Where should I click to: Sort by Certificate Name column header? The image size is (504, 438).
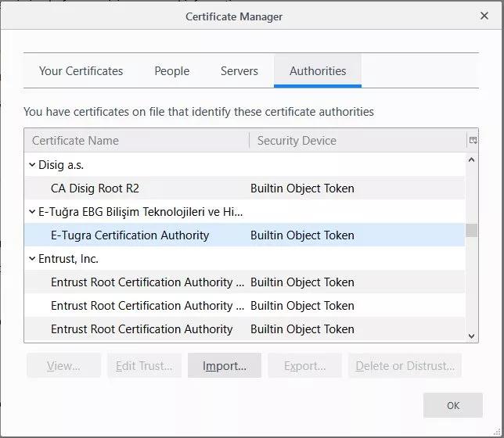[136, 141]
